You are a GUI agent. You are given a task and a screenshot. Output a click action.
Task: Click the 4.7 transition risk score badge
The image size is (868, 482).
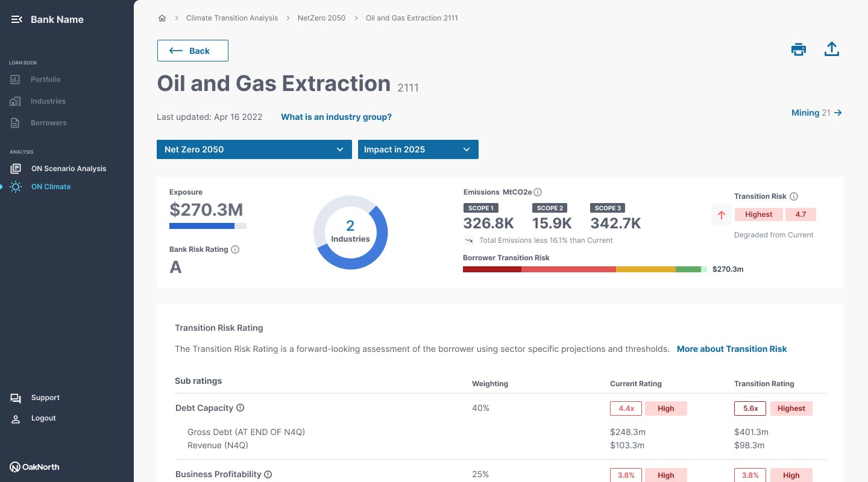click(x=800, y=214)
